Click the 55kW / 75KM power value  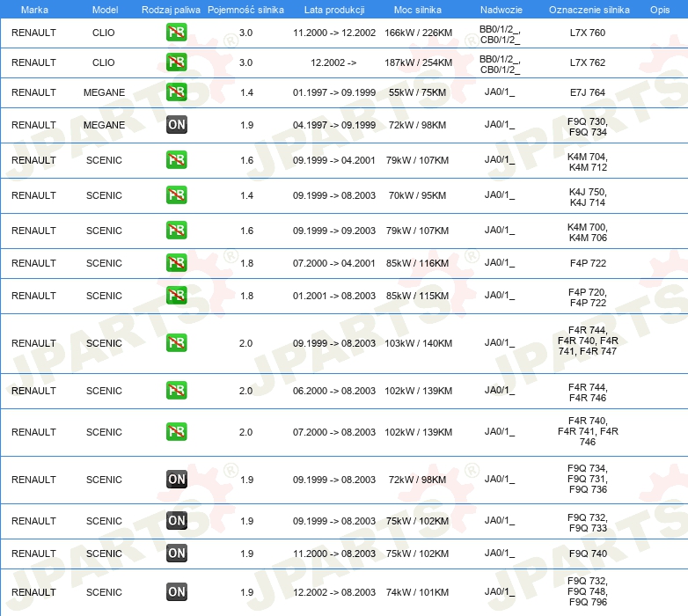pos(417,92)
